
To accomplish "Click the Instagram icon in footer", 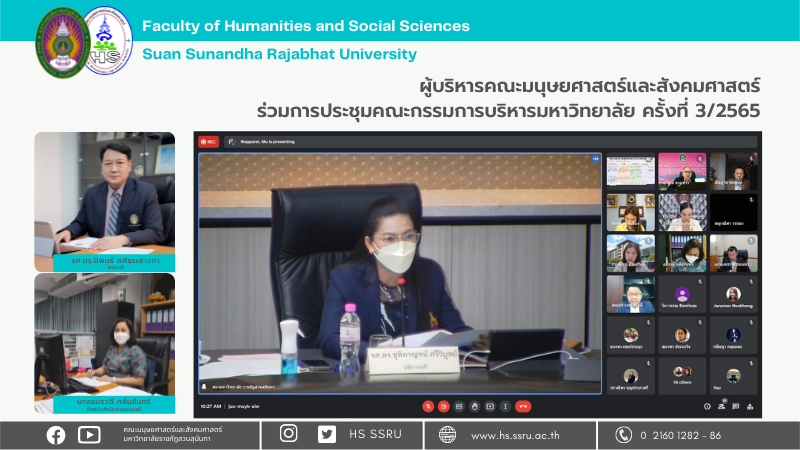I will coord(289,434).
